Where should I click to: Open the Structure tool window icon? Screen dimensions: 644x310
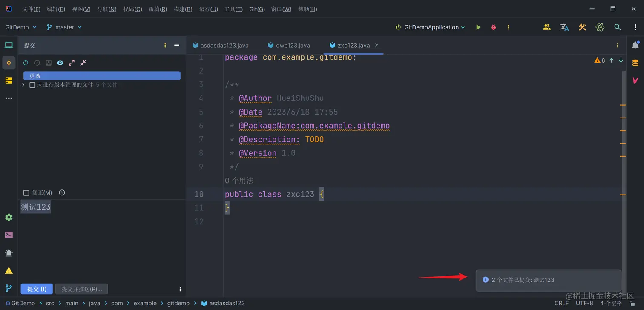tap(9, 80)
